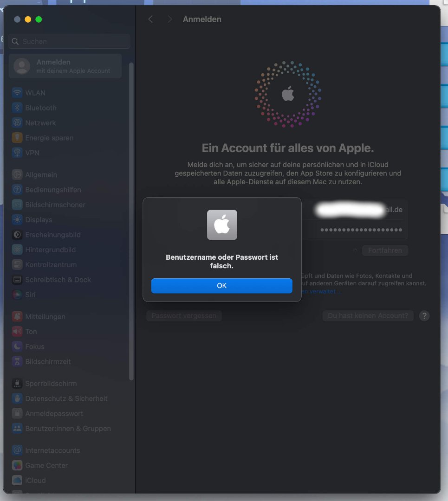Click the Suchen search field
This screenshot has width=448, height=501.
(69, 42)
